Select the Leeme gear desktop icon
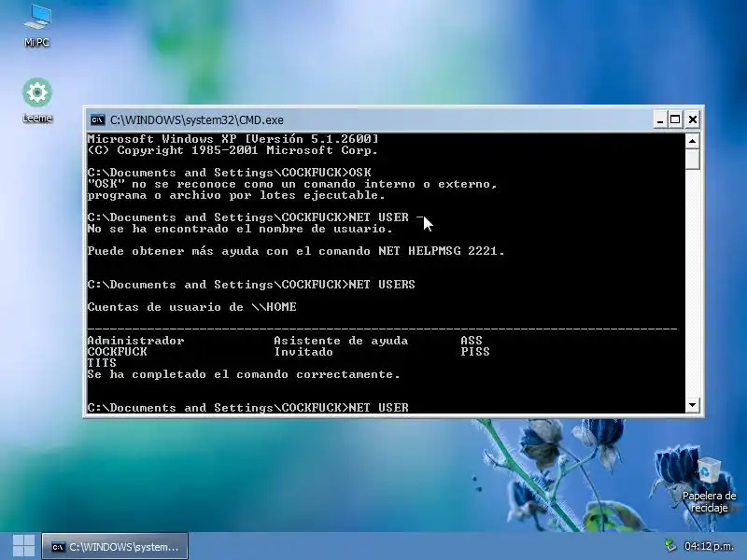This screenshot has width=747, height=560. point(37,100)
